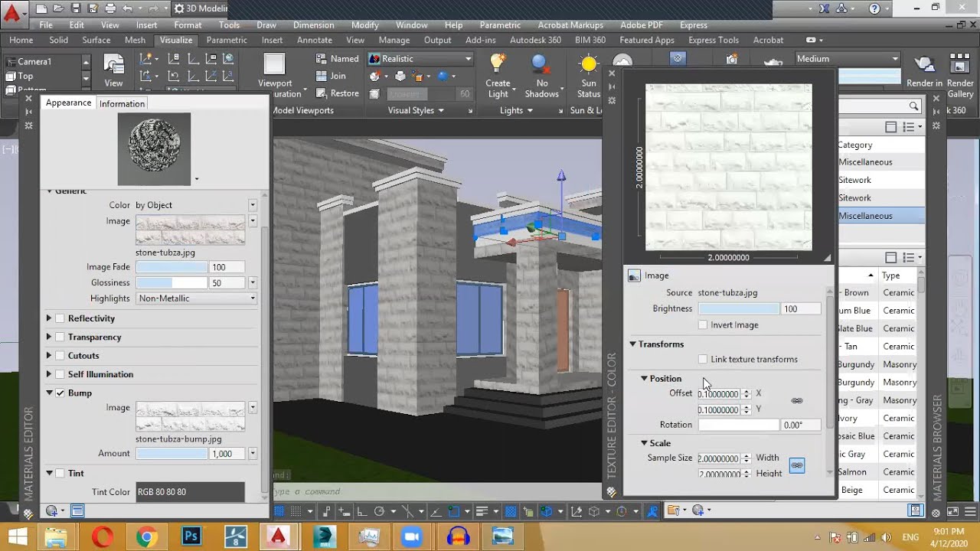Open File Explorer from the taskbar

pyautogui.click(x=56, y=537)
